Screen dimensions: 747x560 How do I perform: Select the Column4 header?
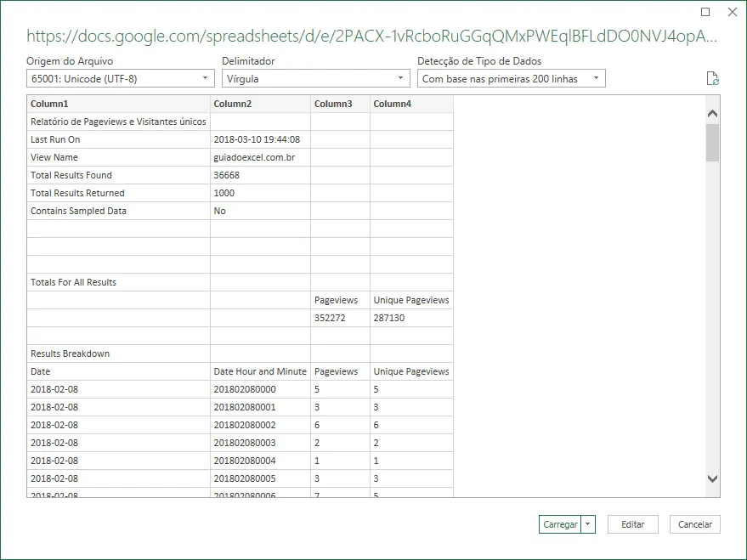(x=411, y=104)
